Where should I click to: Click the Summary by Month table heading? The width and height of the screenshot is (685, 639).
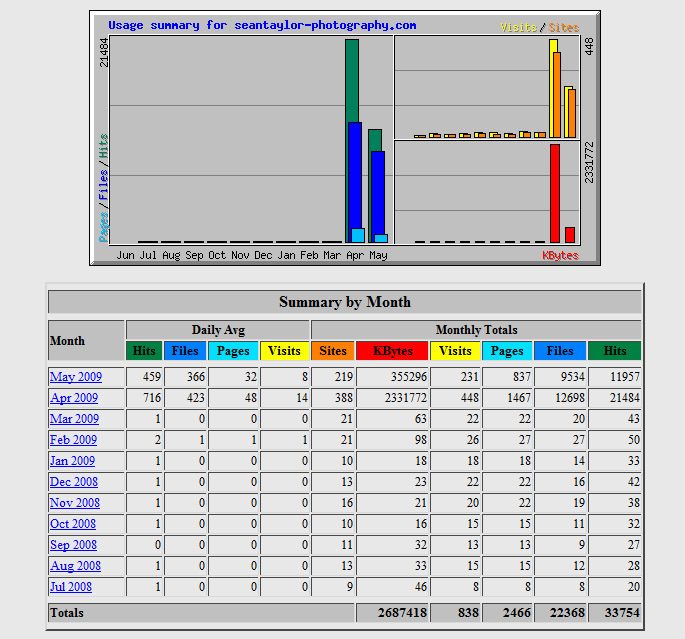tap(344, 302)
